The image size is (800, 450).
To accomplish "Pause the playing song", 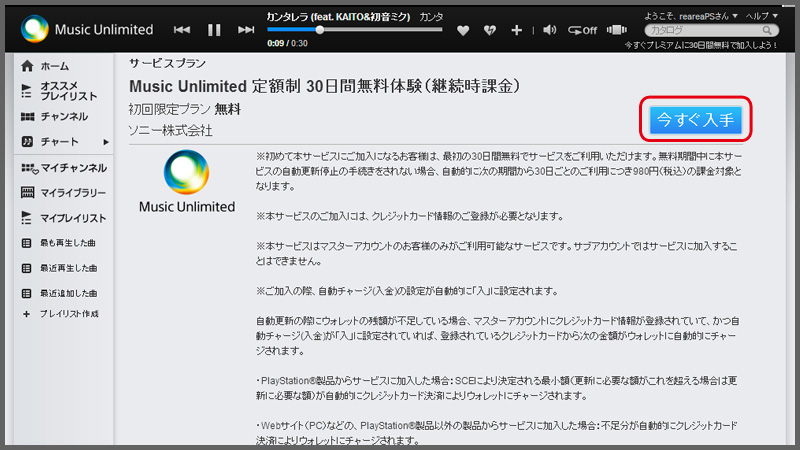I will pyautogui.click(x=214, y=30).
